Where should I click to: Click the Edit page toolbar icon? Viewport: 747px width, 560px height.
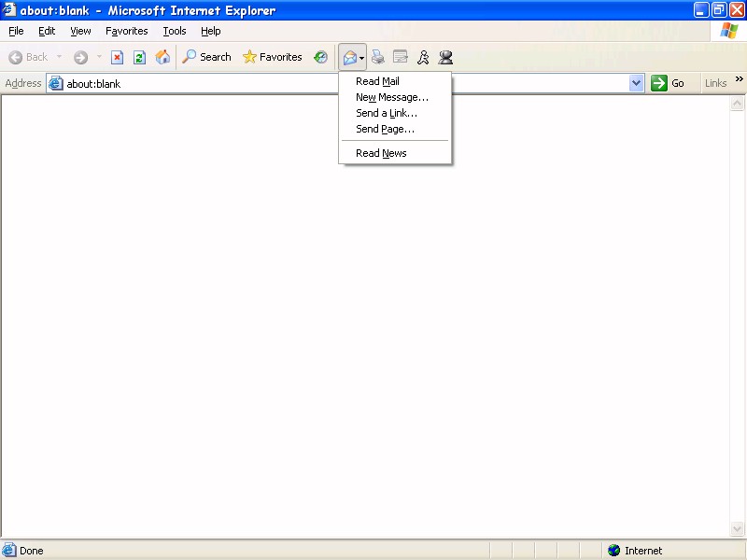pos(401,57)
